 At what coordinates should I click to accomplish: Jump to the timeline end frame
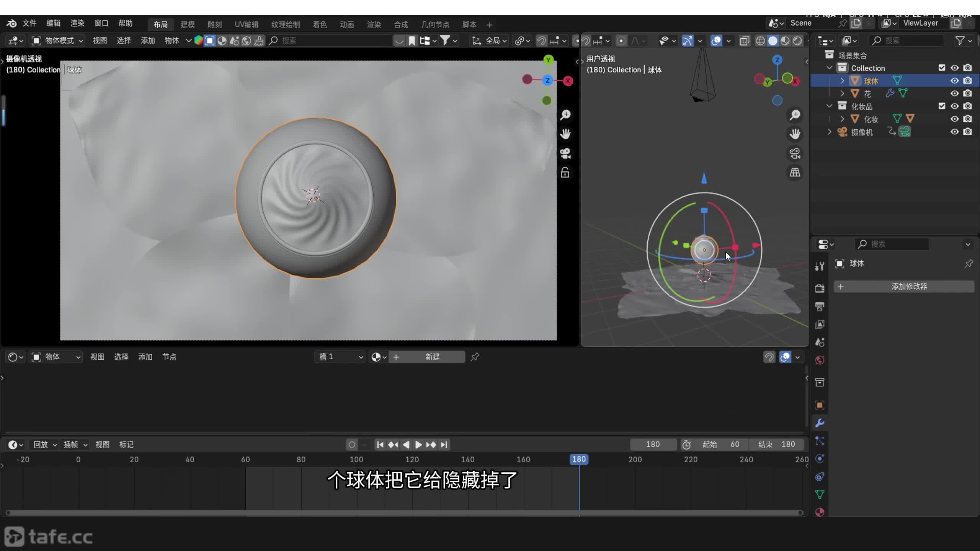(444, 445)
